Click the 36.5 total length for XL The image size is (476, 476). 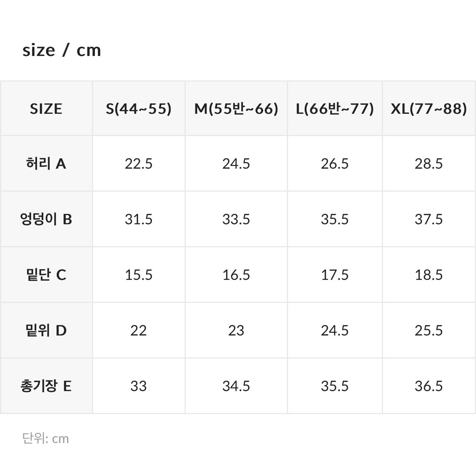[429, 386]
